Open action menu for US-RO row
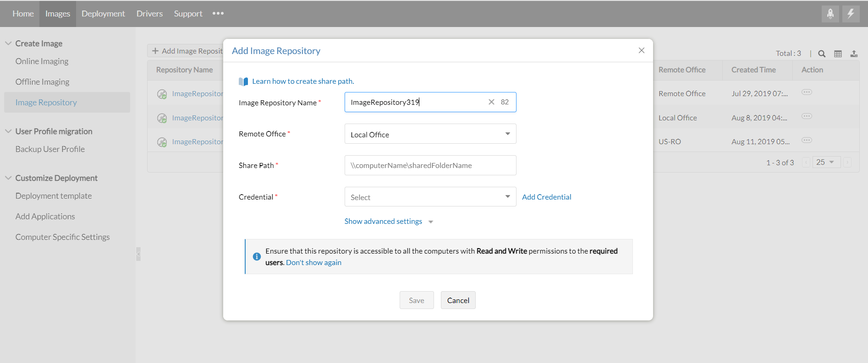Screen dimensions: 868x363 [x=807, y=141]
